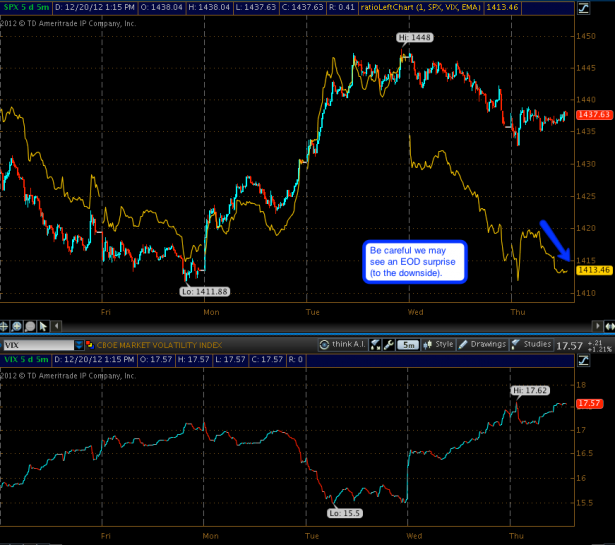Click CBOE MARKET VOLATILITY INDEX title
Viewport: 615px width, 545px height.
159,345
